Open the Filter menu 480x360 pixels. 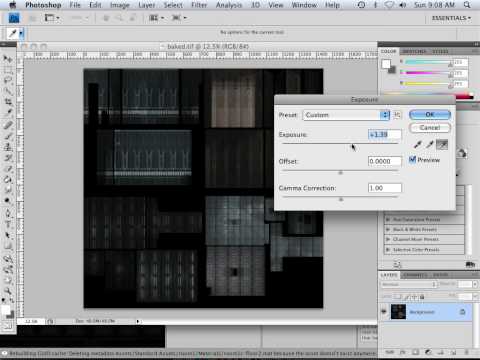199,5
